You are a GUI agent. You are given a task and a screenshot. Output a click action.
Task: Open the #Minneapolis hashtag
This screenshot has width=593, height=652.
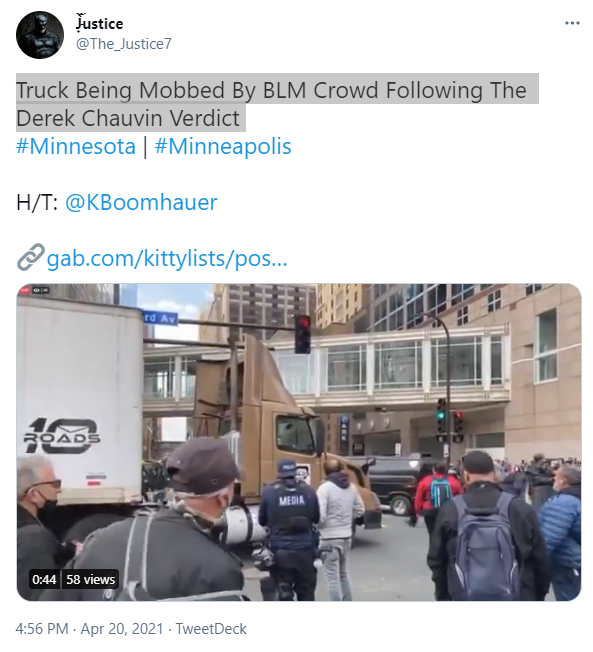coord(223,146)
